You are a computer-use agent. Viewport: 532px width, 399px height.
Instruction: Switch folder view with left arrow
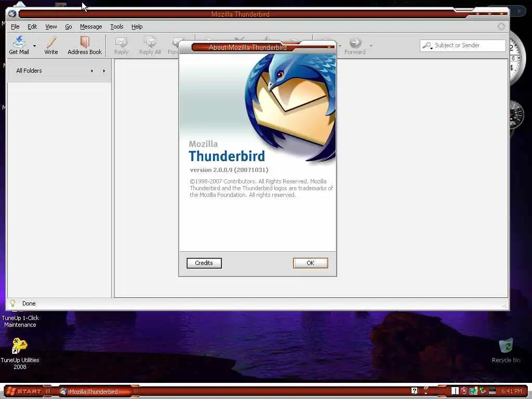91,71
